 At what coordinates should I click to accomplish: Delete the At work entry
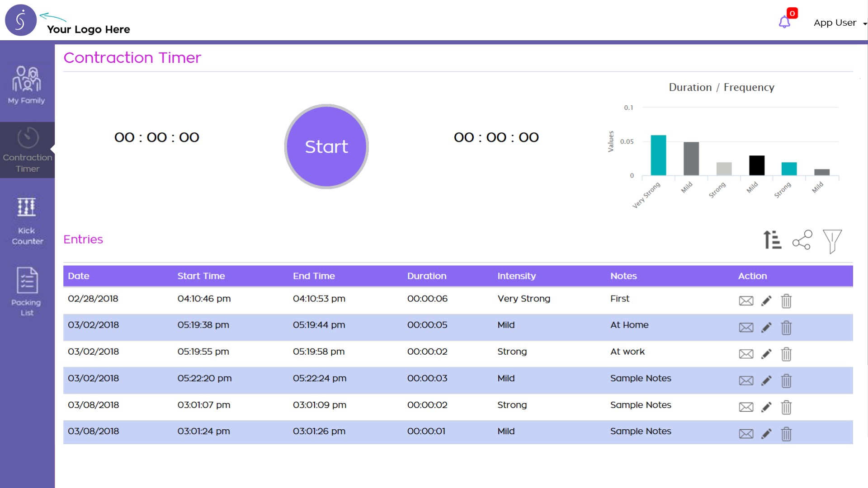tap(786, 354)
